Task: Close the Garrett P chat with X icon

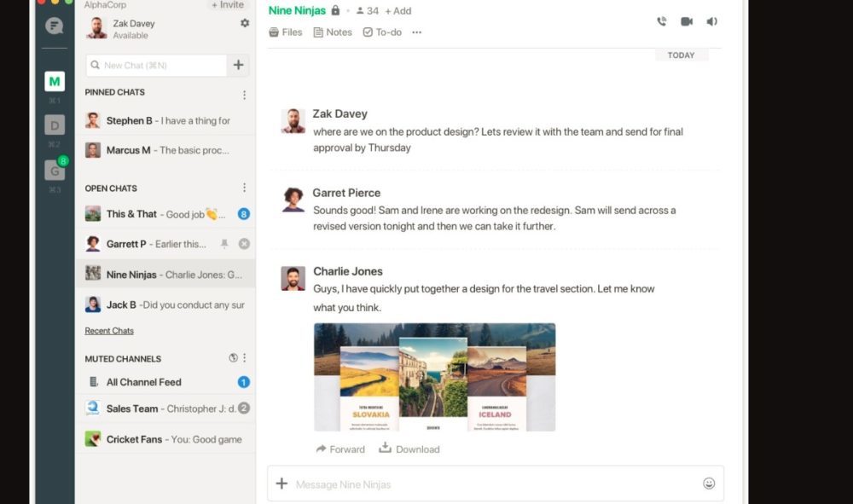Action: click(x=244, y=244)
